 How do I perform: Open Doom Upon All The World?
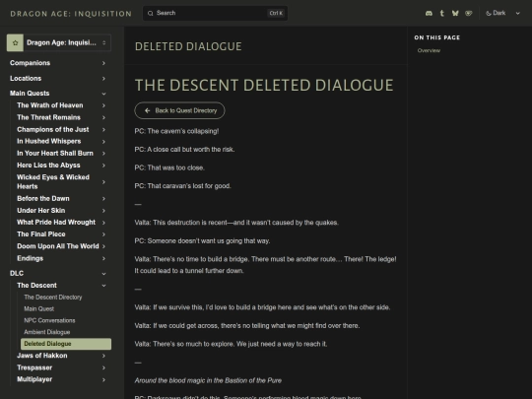tap(58, 246)
